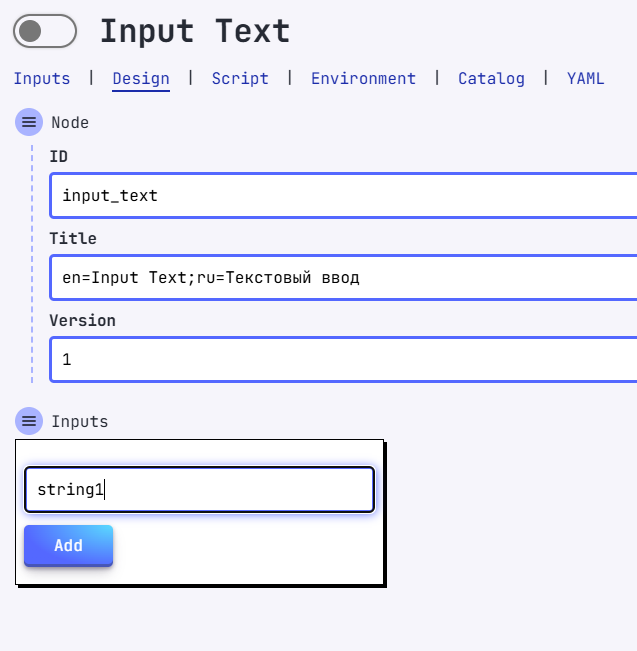Click the new input name field with string1
This screenshot has height=651, width=637.
[199, 490]
